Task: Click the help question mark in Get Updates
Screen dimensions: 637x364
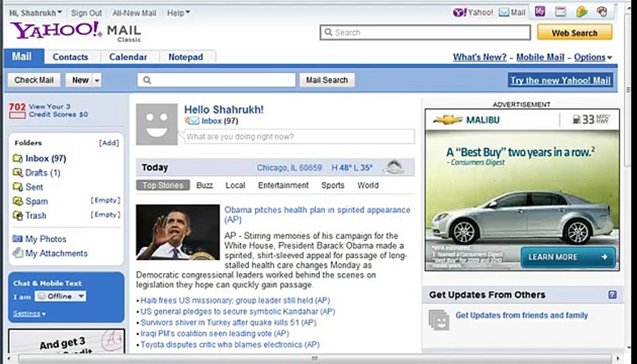Action: pyautogui.click(x=612, y=295)
